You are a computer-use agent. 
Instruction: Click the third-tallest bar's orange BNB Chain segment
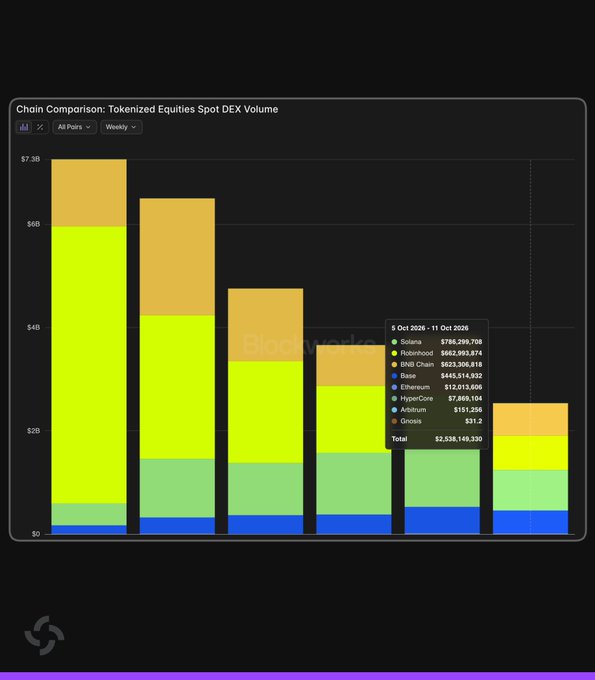pyautogui.click(x=266, y=325)
